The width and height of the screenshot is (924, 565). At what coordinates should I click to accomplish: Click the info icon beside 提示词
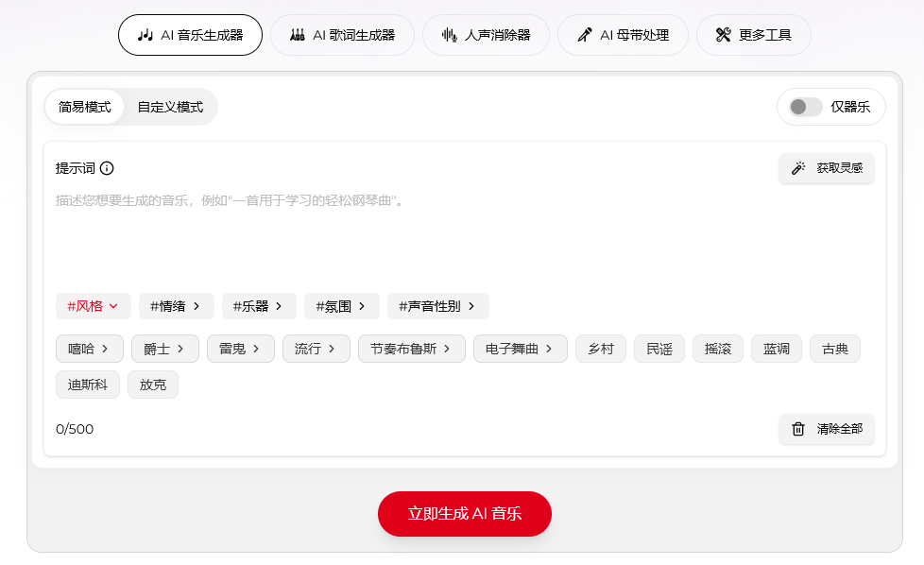point(107,168)
